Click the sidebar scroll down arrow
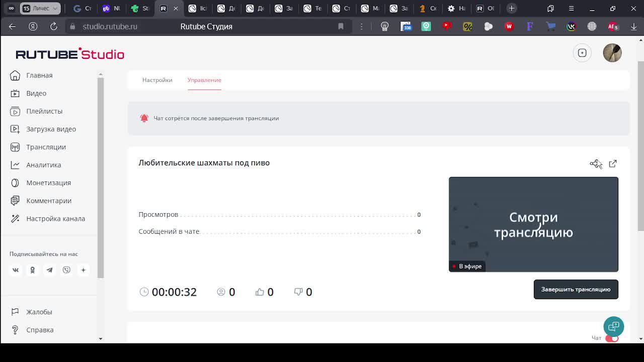The width and height of the screenshot is (644, 362). click(100, 339)
